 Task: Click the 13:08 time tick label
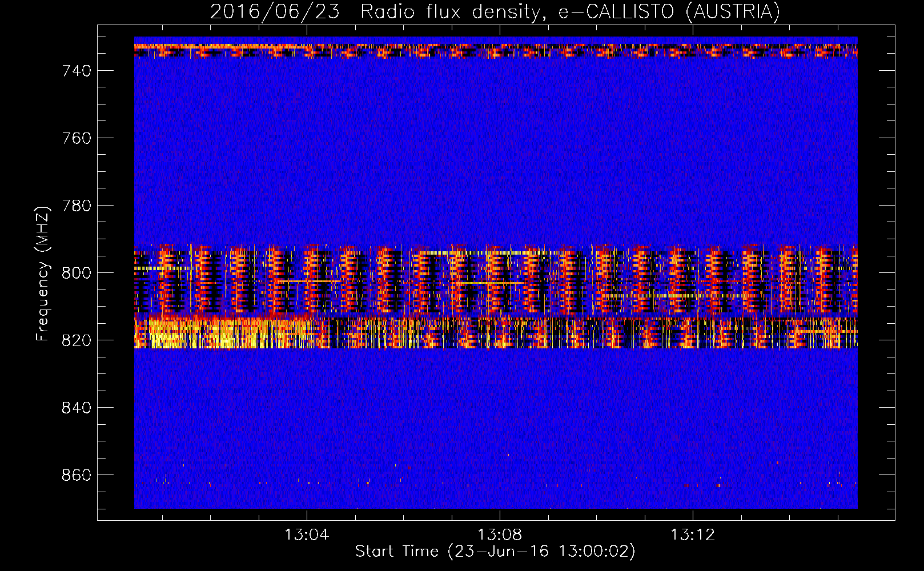500,534
